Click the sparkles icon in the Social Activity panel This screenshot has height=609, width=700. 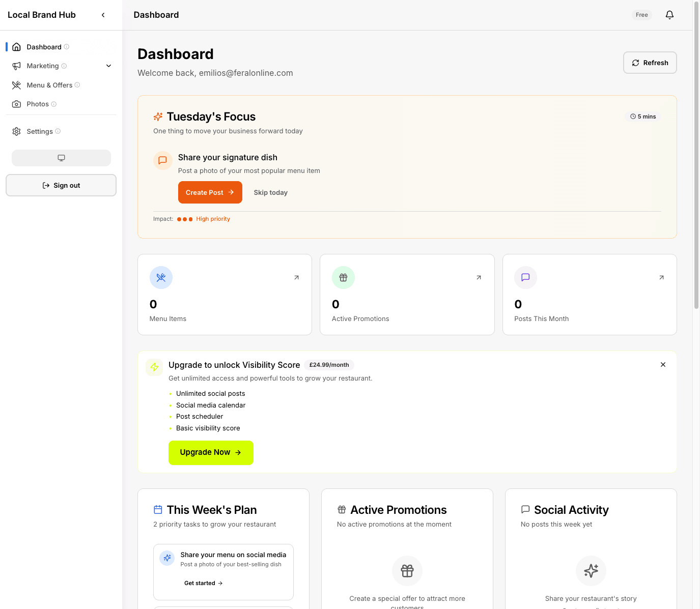(591, 571)
